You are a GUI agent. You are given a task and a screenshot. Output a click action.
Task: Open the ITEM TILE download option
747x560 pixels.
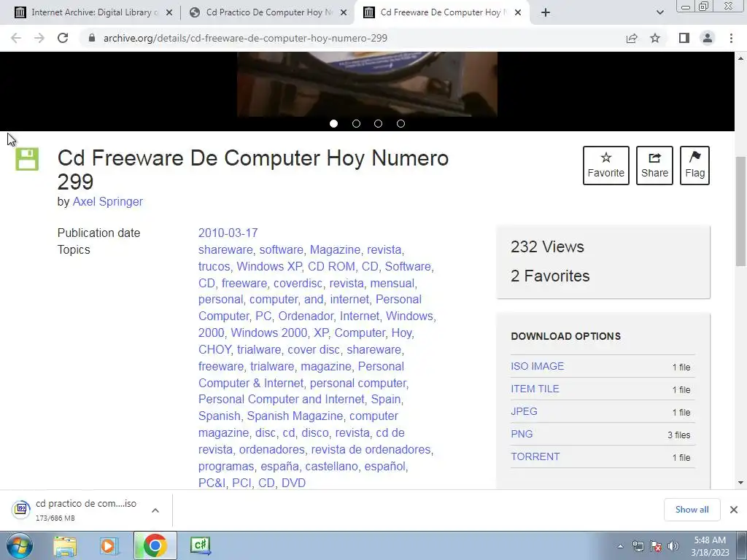[x=535, y=389]
